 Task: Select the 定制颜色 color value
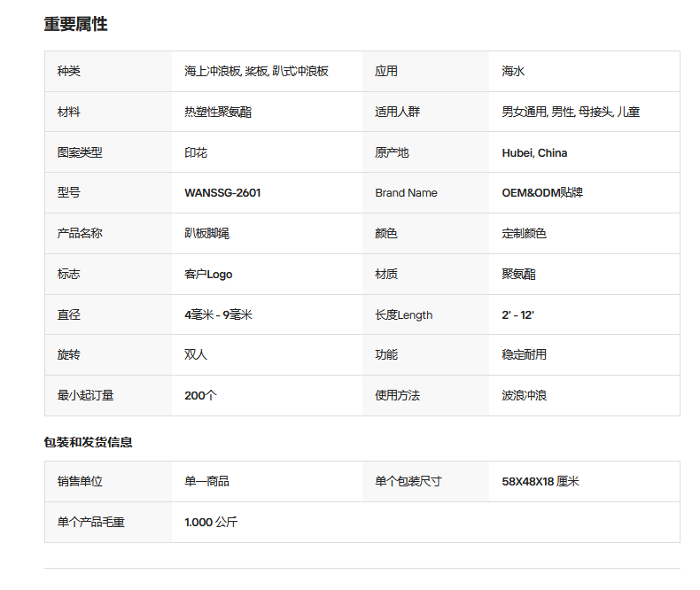pyautogui.click(x=524, y=233)
